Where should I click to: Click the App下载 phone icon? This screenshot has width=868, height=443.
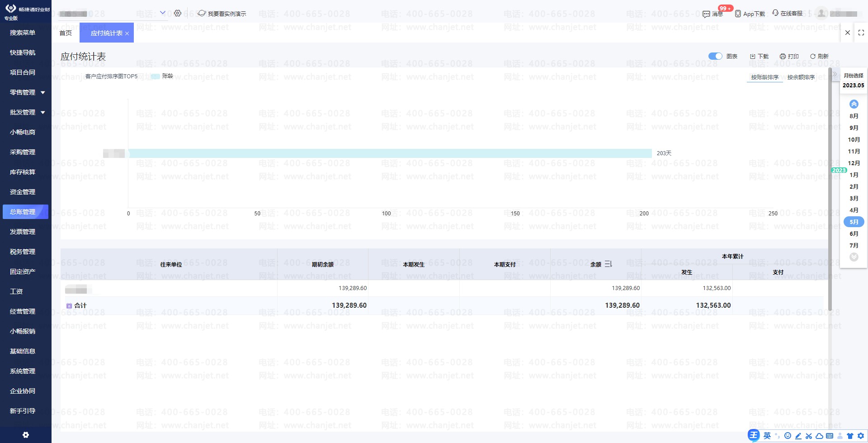(738, 14)
